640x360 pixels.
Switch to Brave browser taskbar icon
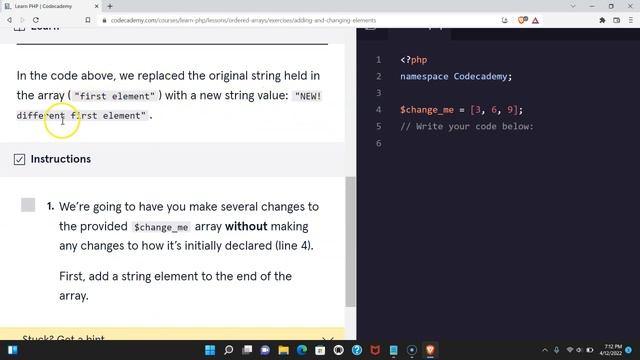click(430, 350)
